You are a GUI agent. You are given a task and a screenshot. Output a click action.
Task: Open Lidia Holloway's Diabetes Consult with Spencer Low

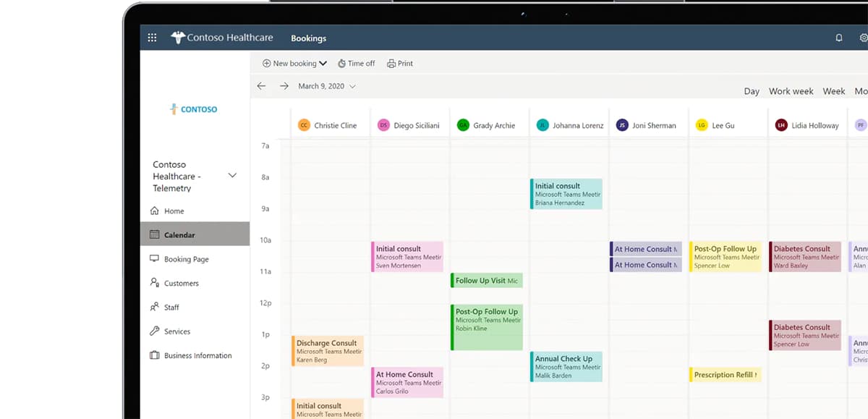[805, 335]
